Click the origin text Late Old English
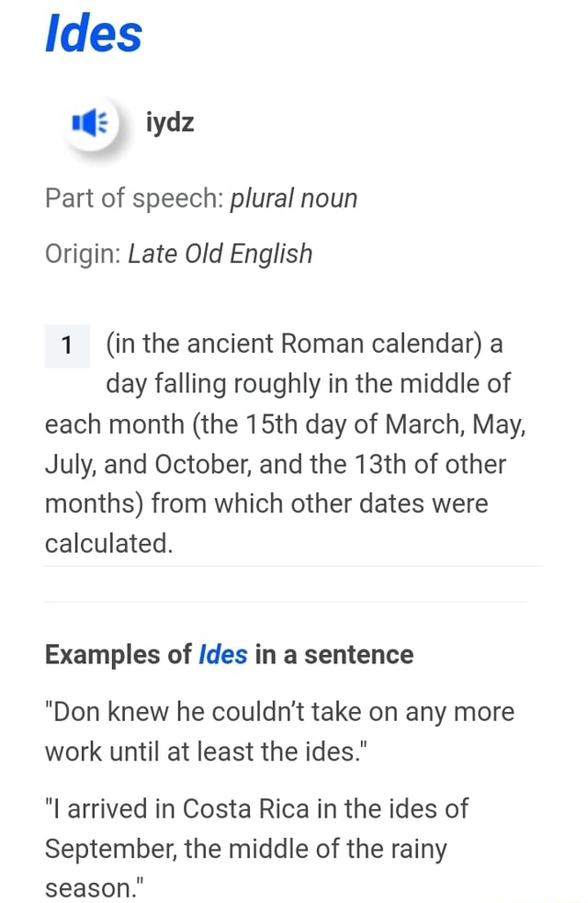 (x=220, y=254)
